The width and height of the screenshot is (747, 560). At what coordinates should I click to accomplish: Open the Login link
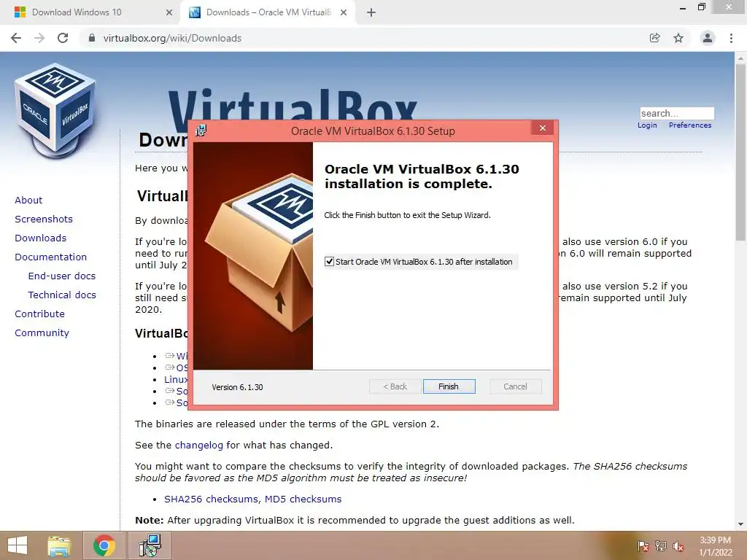[x=647, y=125]
